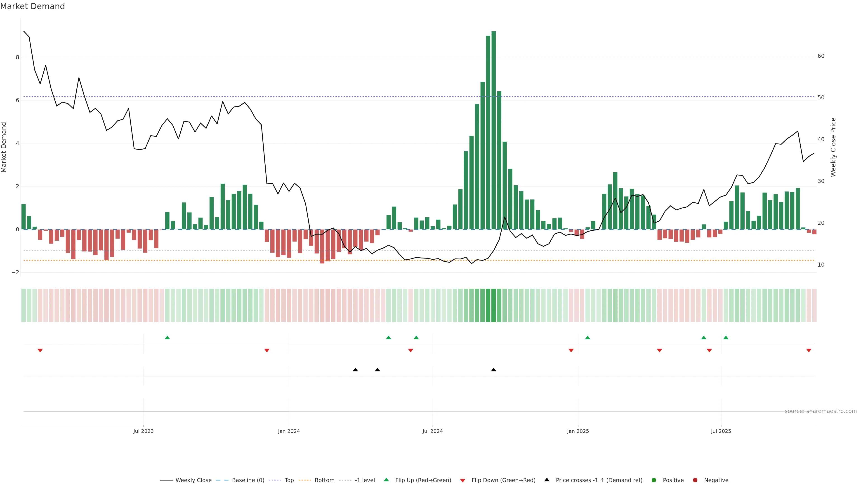The width and height of the screenshot is (868, 488).
Task: Click the leftmost red flip-down marker
Action: 40,351
